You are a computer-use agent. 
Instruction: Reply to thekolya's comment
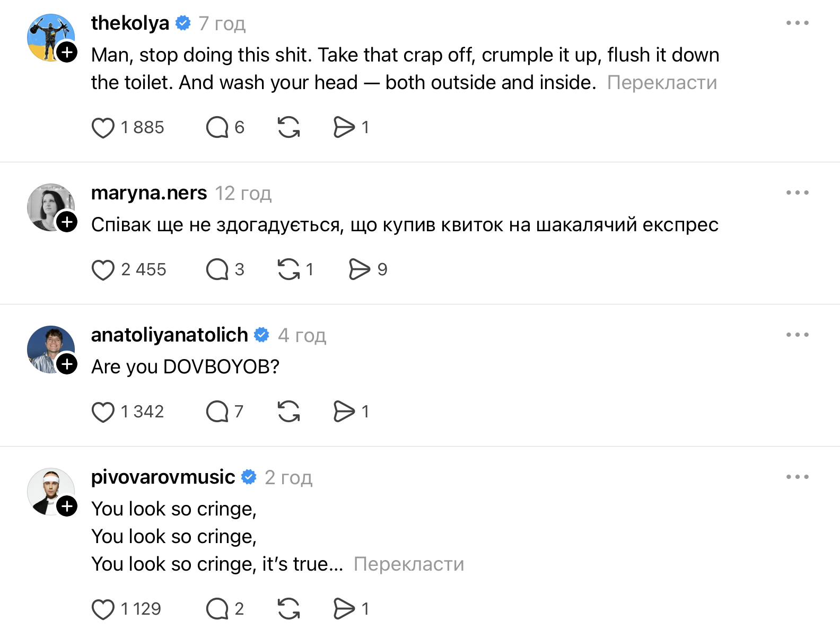pyautogui.click(x=217, y=128)
